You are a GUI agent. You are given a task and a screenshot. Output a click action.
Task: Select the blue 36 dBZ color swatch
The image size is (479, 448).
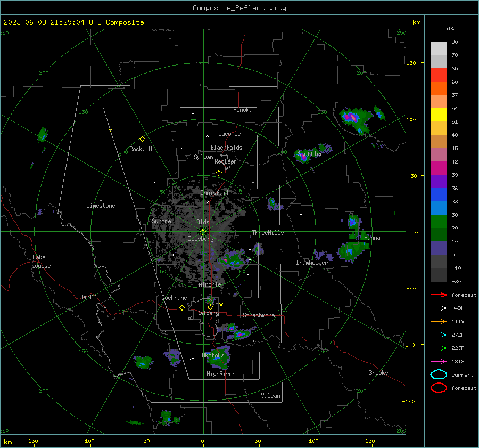click(439, 195)
